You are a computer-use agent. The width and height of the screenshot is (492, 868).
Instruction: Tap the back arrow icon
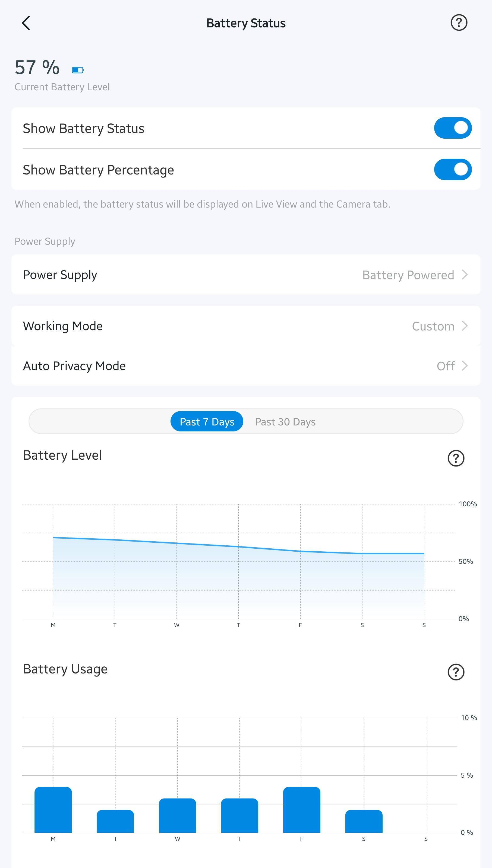[x=26, y=23]
